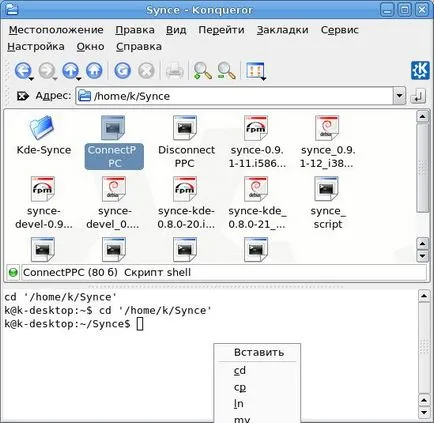The height and width of the screenshot is (423, 434).
Task: Click the file view scroll-up arrow
Action: [x=422, y=117]
